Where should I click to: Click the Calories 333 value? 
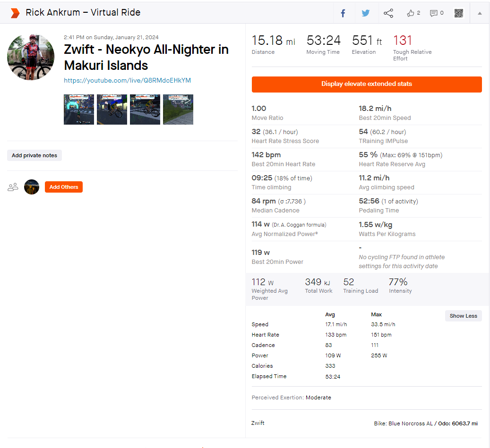click(x=330, y=366)
